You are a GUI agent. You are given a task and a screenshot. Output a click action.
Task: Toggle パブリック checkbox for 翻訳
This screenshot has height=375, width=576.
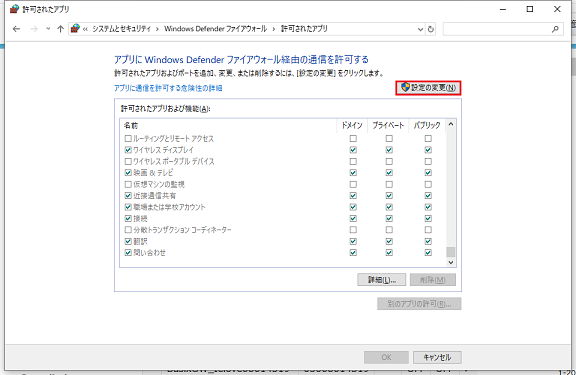(428, 241)
